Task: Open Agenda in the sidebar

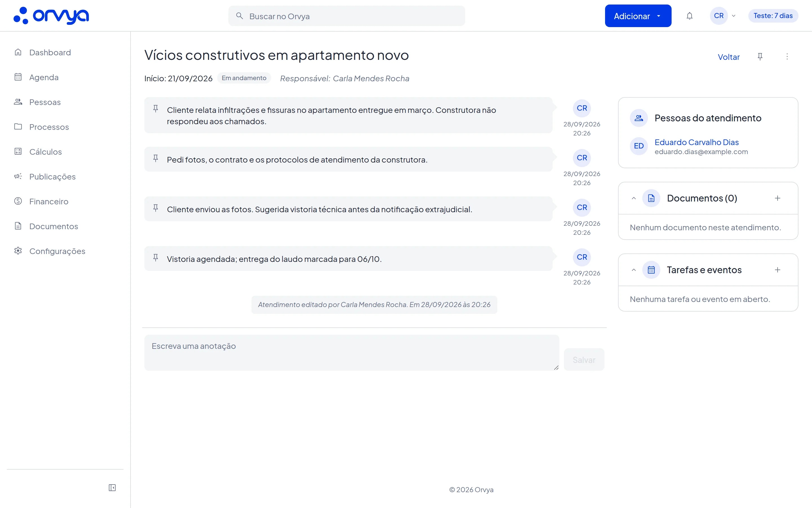Action: click(x=44, y=77)
